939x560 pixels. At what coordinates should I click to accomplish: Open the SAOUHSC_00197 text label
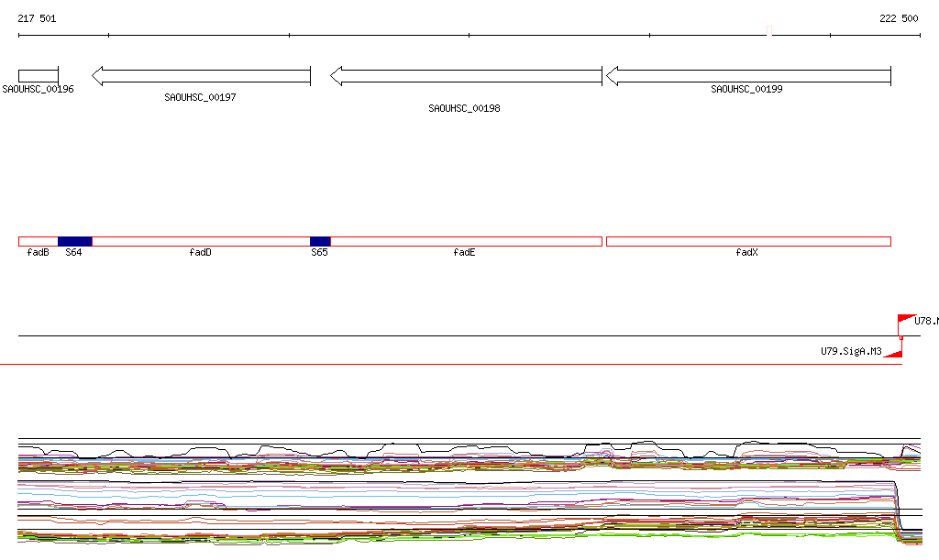pos(200,97)
